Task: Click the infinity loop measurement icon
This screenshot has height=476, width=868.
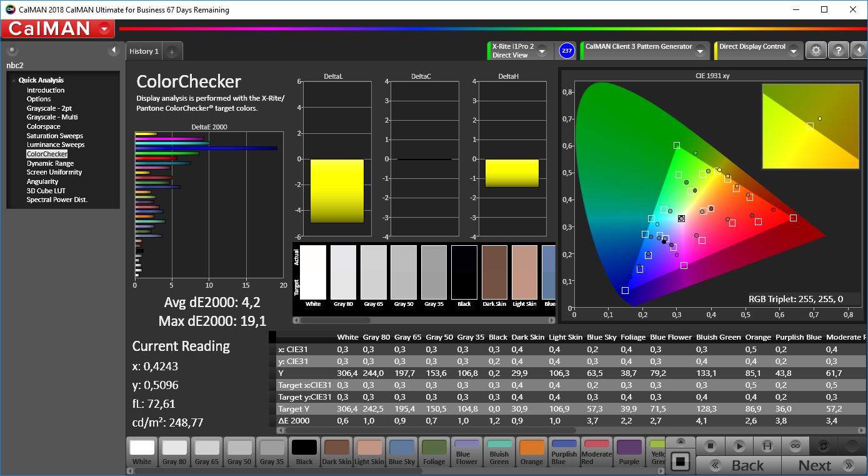Action: coord(795,446)
